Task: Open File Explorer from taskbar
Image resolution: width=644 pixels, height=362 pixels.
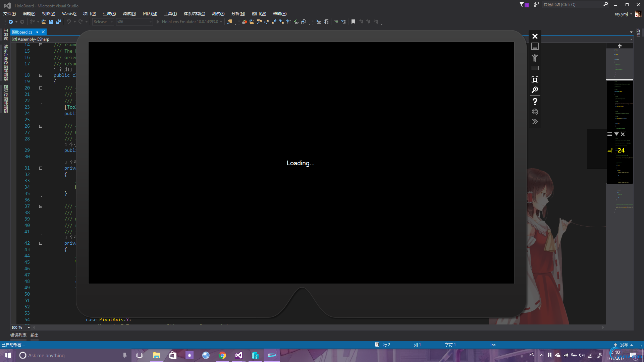Action: point(156,355)
